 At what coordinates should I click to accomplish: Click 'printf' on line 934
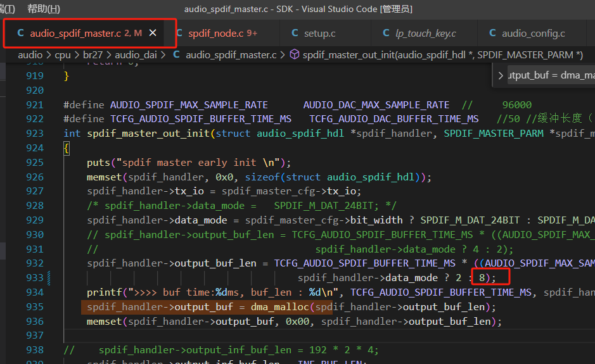(x=105, y=292)
